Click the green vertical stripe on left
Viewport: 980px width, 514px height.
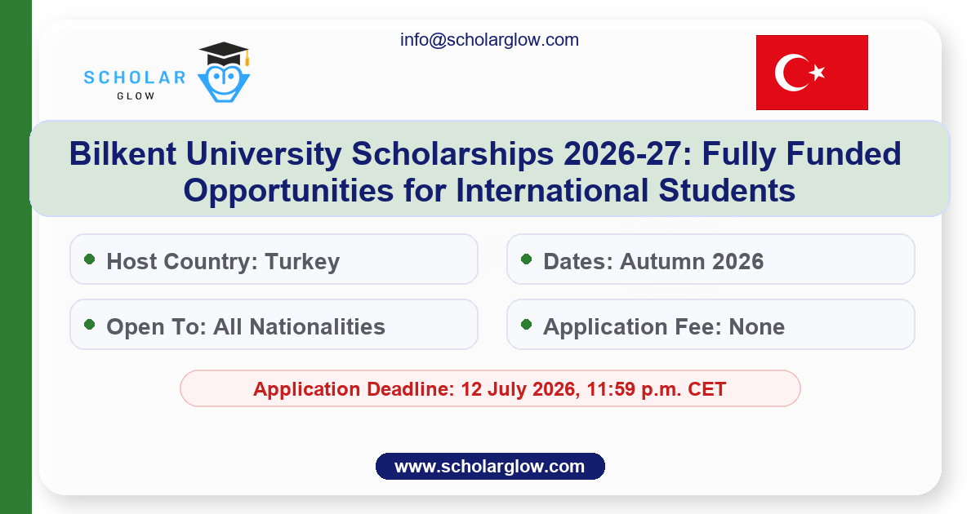[16, 257]
